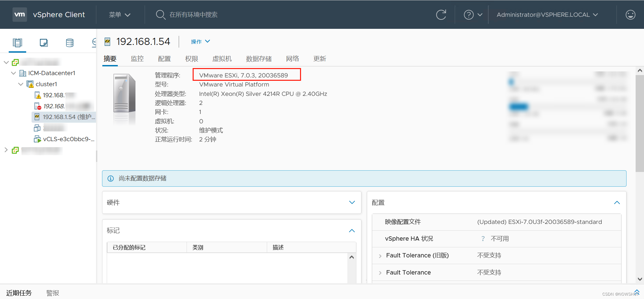Open the 近期任务 bottom tab
The width and height of the screenshot is (644, 299).
pyautogui.click(x=19, y=293)
